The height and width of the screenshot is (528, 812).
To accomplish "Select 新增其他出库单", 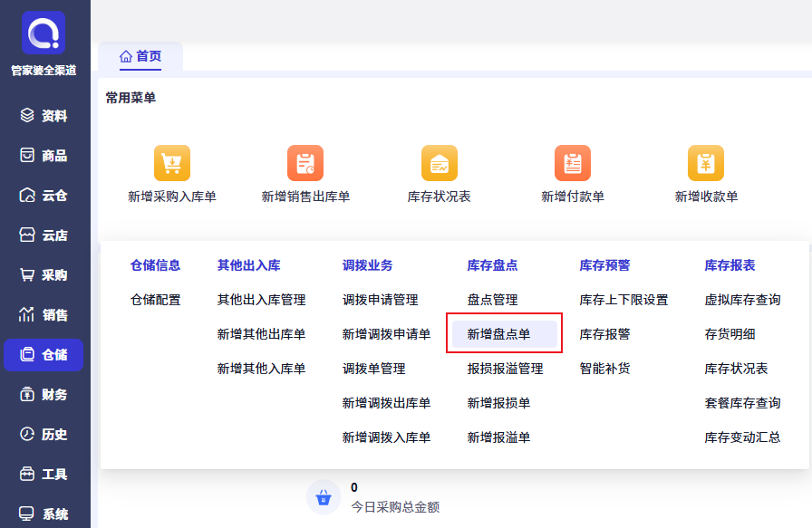I will click(x=262, y=334).
